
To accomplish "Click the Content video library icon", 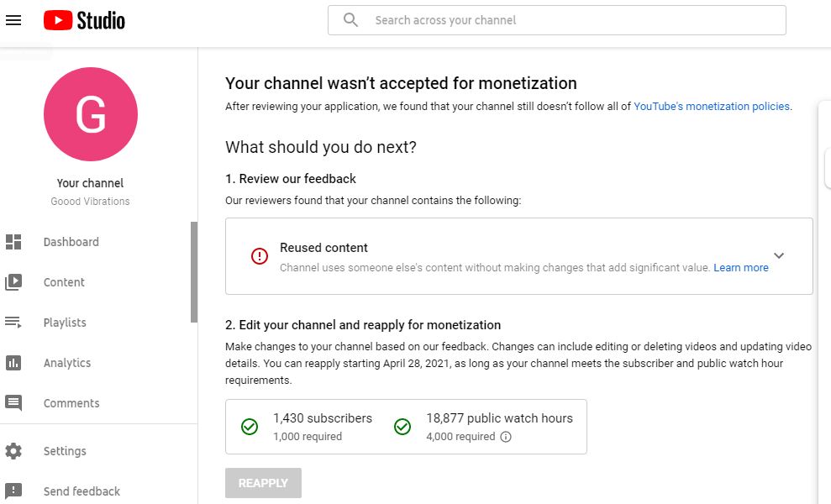I will point(13,282).
